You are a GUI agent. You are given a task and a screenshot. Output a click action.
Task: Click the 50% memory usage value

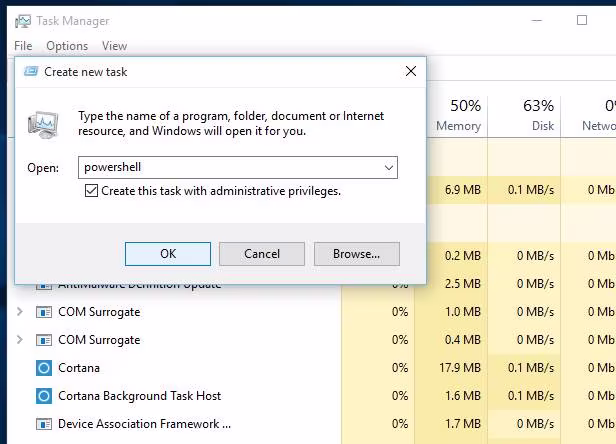[466, 106]
